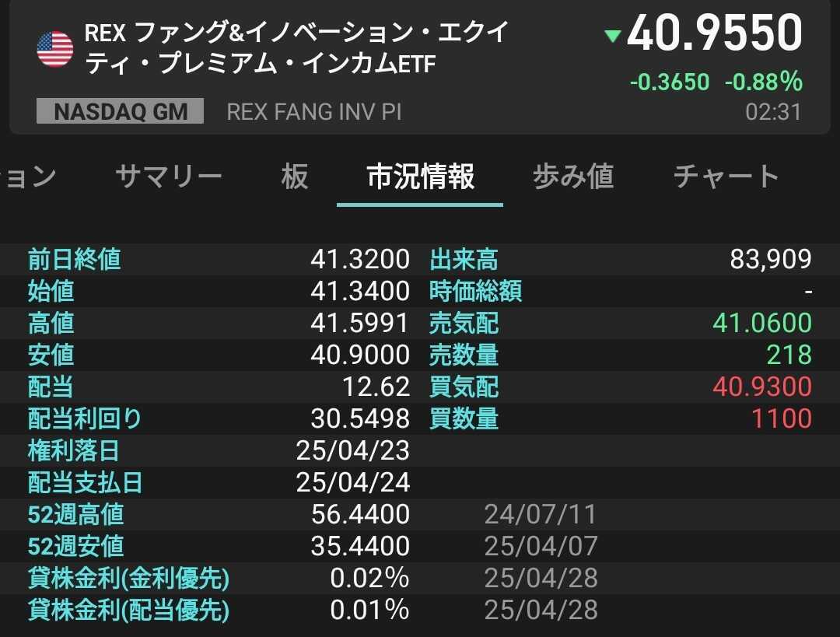Switch to the チャート tab

pos(726,177)
